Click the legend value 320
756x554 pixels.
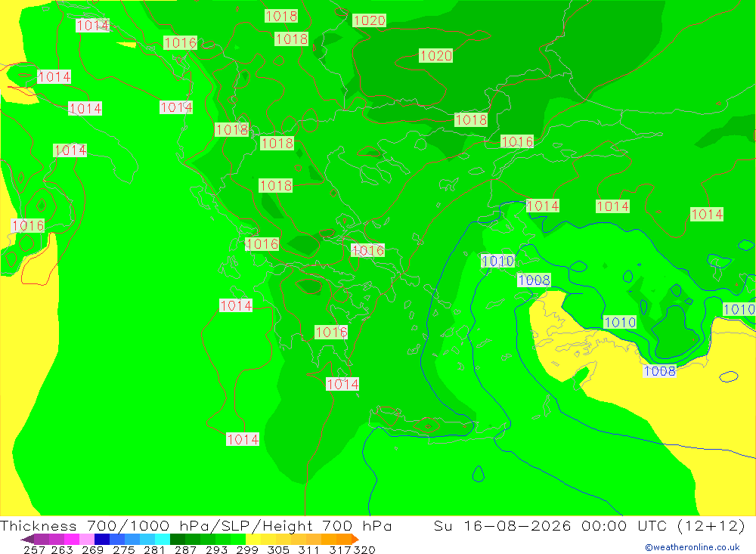pyautogui.click(x=364, y=549)
